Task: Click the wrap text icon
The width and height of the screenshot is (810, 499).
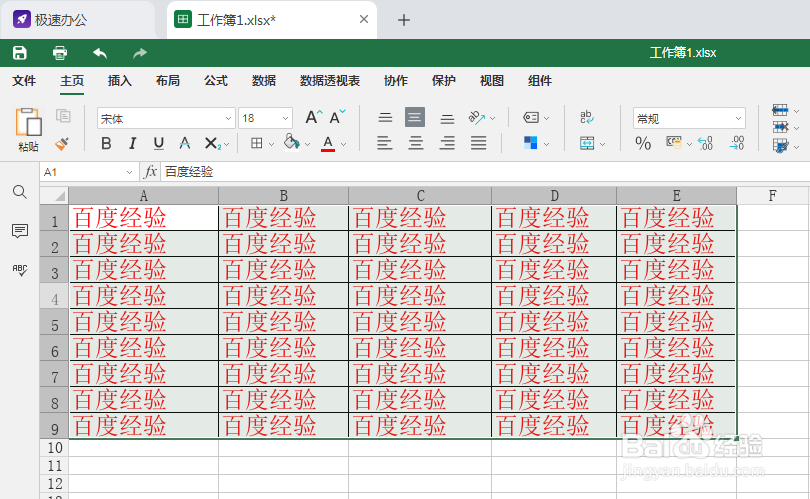Action: point(587,117)
